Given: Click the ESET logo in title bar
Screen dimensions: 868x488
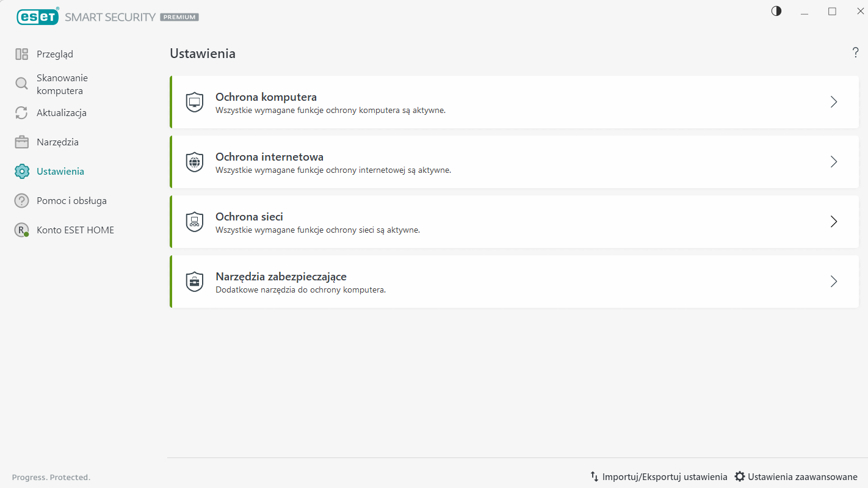Looking at the screenshot, I should (x=38, y=16).
